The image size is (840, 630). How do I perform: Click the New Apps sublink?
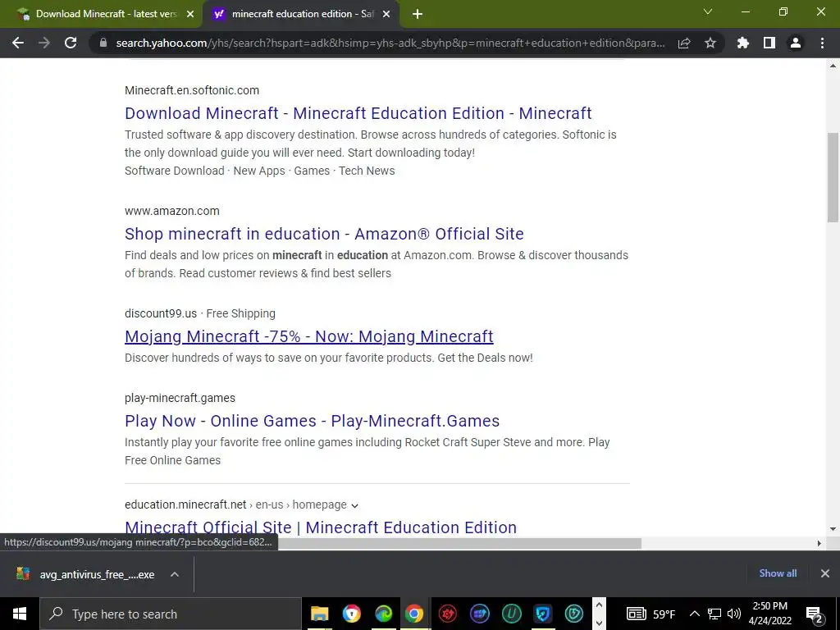pos(259,171)
